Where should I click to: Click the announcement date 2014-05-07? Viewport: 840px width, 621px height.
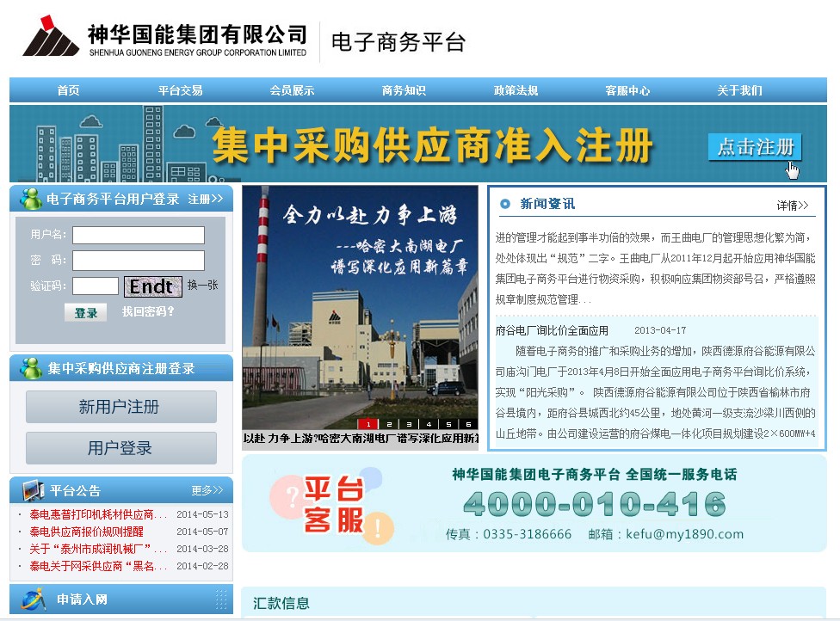point(202,532)
